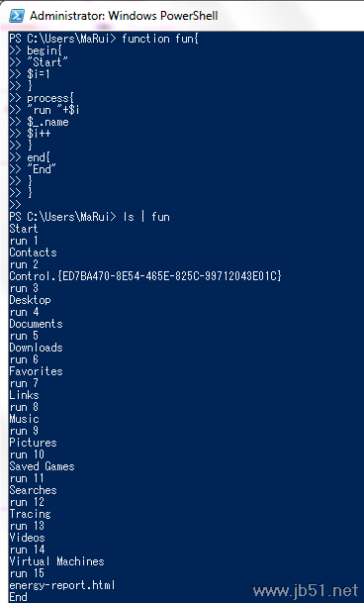Click the 'Pictures' output line

(33, 443)
